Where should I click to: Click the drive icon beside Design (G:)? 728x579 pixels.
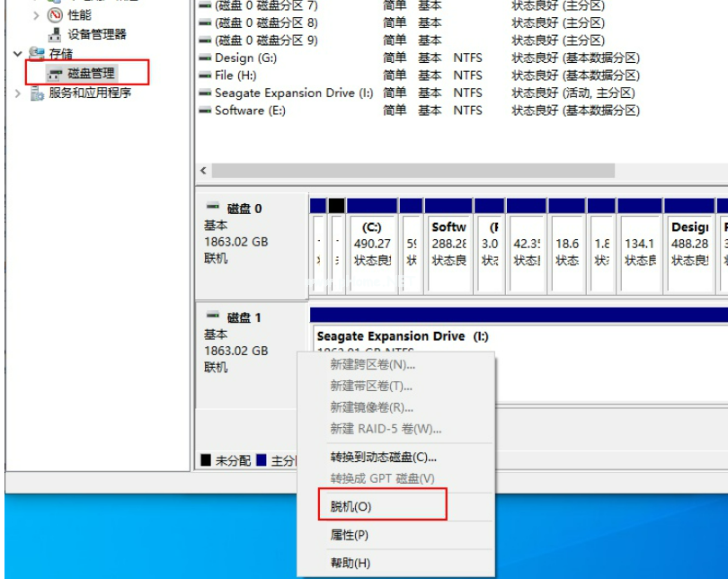(206, 58)
